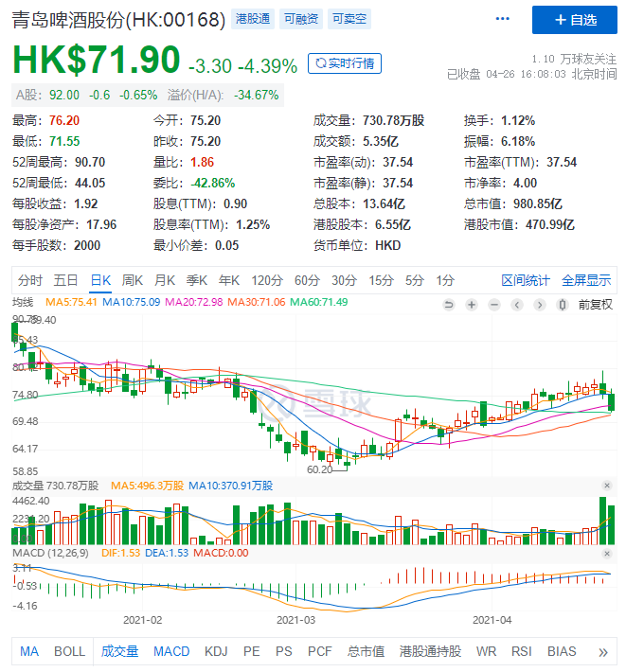Close the 成交量 volume panel
This screenshot has width=626, height=672.
607,486
